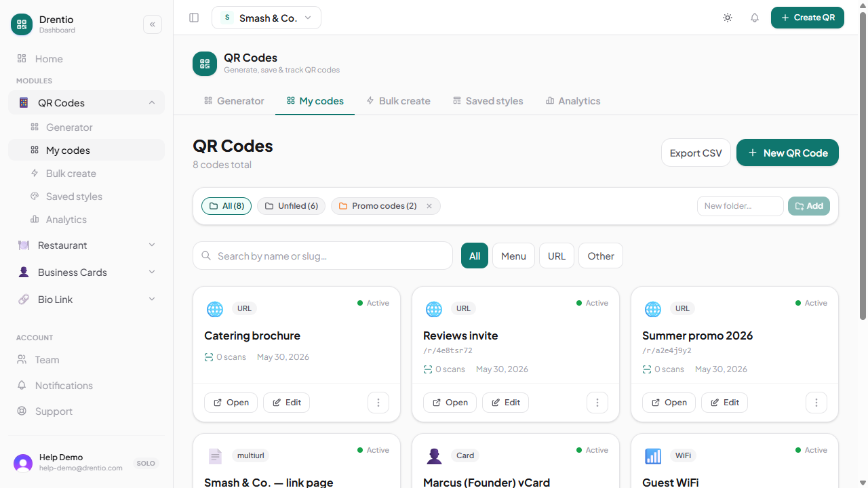Viewport: 868px width, 488px height.
Task: Click the Create QR button
Action: pos(808,18)
